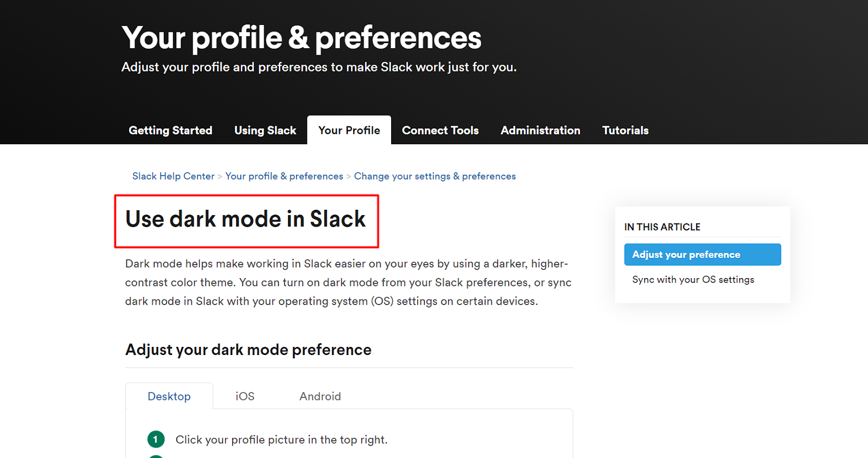This screenshot has width=868, height=458.
Task: Open the Connect Tools tab
Action: pyautogui.click(x=440, y=131)
